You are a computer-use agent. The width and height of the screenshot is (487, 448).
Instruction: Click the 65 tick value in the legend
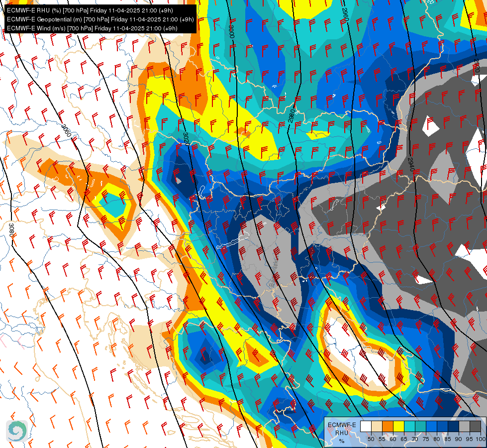click(404, 439)
